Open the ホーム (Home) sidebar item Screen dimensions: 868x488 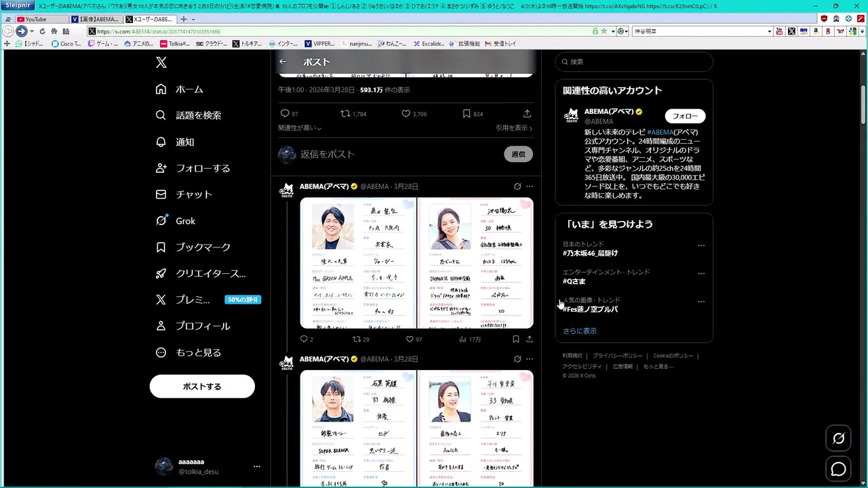coord(180,89)
